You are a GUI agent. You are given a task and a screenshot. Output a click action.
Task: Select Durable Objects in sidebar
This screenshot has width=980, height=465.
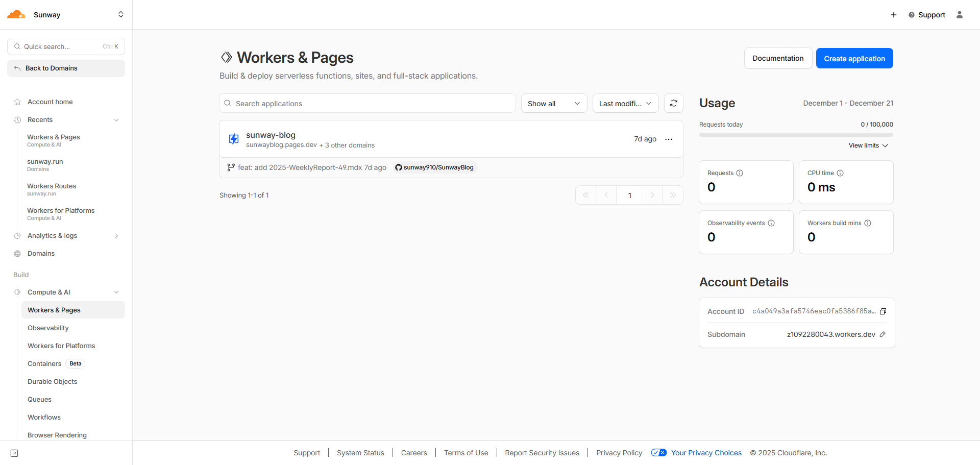(x=52, y=382)
